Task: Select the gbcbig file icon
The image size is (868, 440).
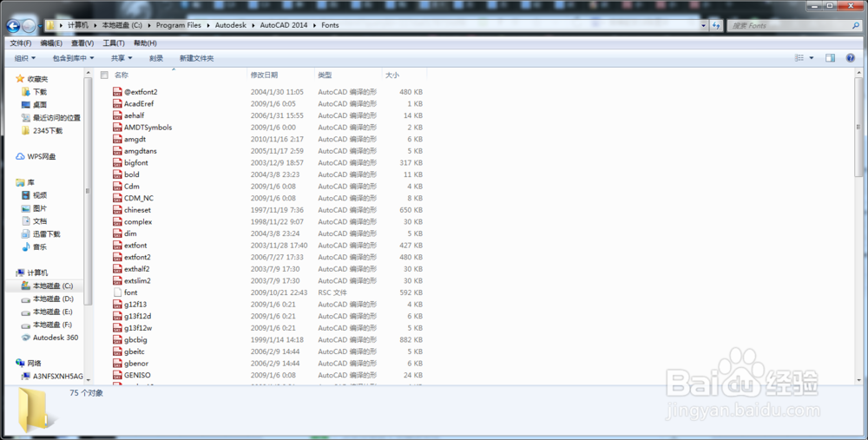Action: 117,340
